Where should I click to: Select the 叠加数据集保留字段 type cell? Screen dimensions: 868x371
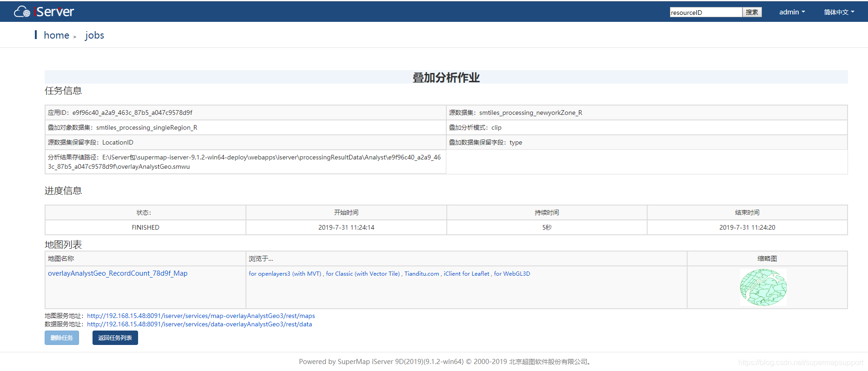tap(647, 142)
